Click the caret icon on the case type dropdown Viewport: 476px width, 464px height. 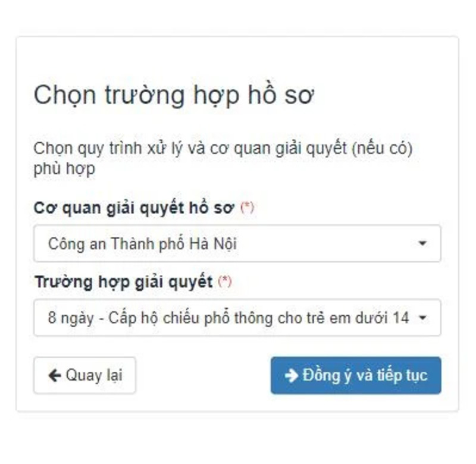pyautogui.click(x=424, y=316)
